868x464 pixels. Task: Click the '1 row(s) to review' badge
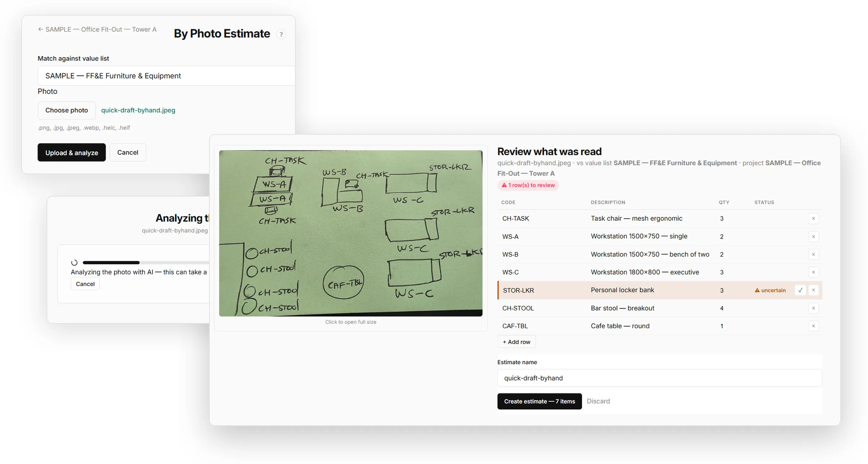[528, 185]
